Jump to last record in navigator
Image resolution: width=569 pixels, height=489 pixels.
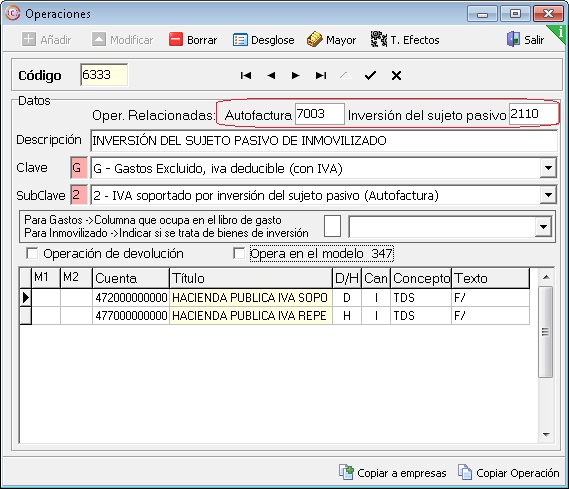click(321, 75)
